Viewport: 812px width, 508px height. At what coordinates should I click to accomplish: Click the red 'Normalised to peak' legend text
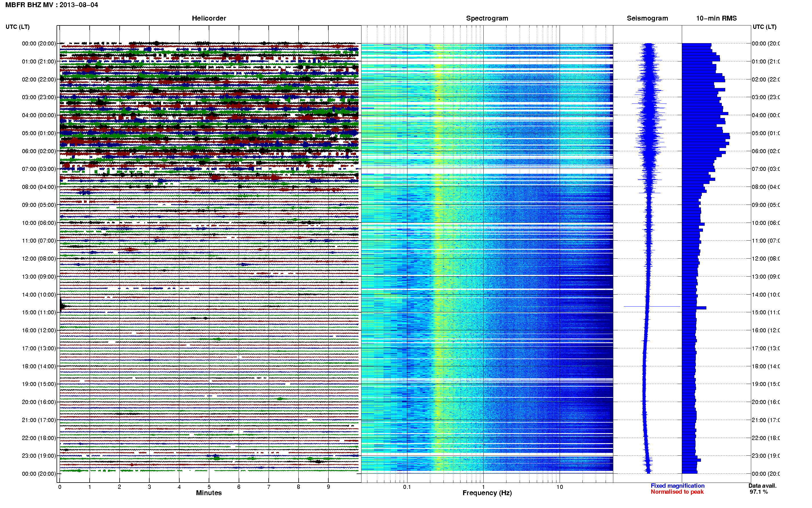pyautogui.click(x=677, y=492)
